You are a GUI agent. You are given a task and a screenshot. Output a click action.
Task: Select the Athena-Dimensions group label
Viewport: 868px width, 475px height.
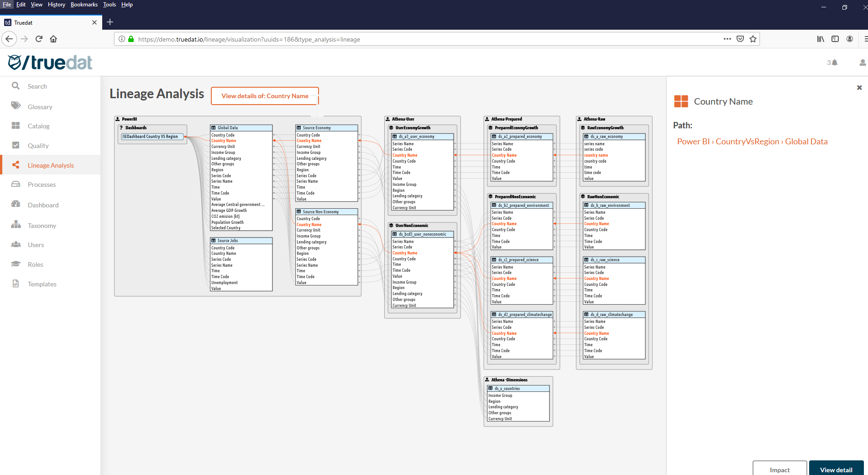click(x=509, y=380)
